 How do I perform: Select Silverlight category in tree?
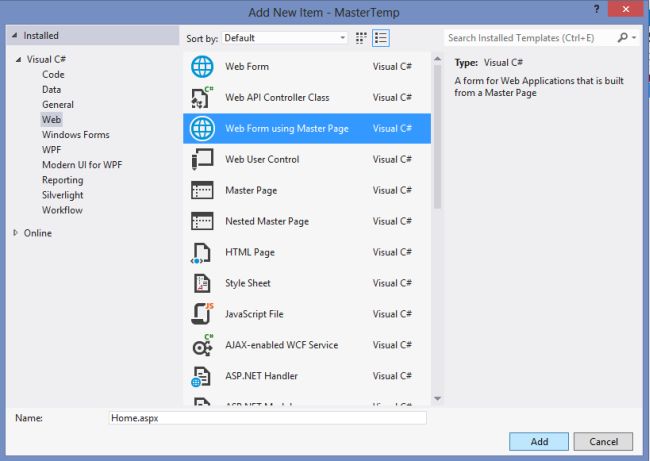coord(63,195)
